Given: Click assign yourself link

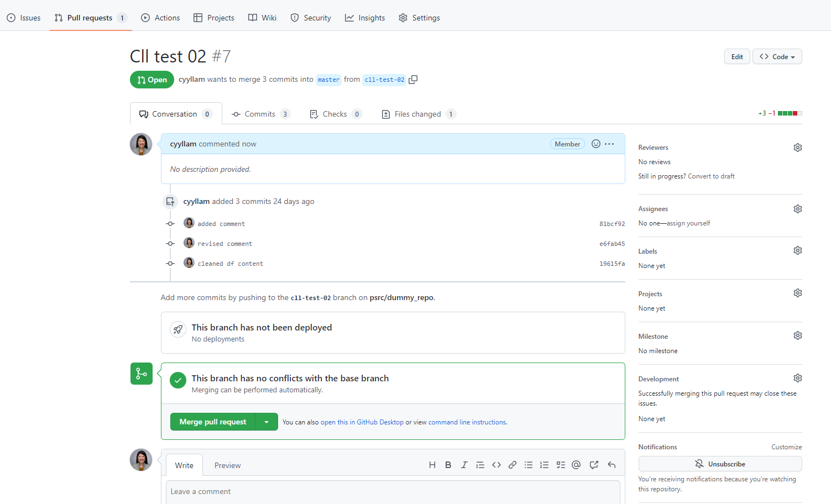Looking at the screenshot, I should click(x=688, y=223).
